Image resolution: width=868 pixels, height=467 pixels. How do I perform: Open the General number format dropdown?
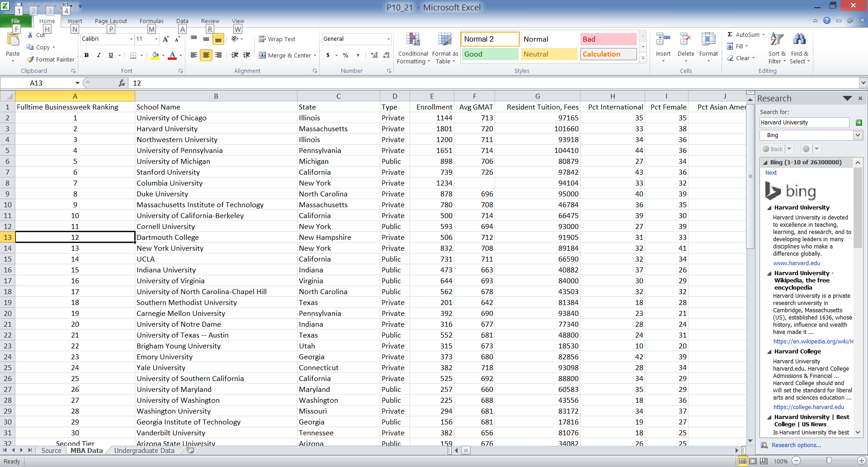point(388,39)
